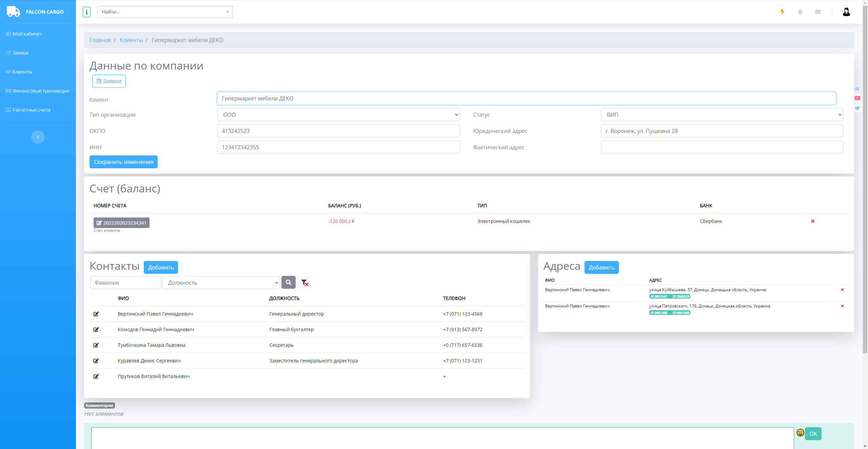Open the messages envelope icon
This screenshot has width=868, height=449.
(818, 12)
